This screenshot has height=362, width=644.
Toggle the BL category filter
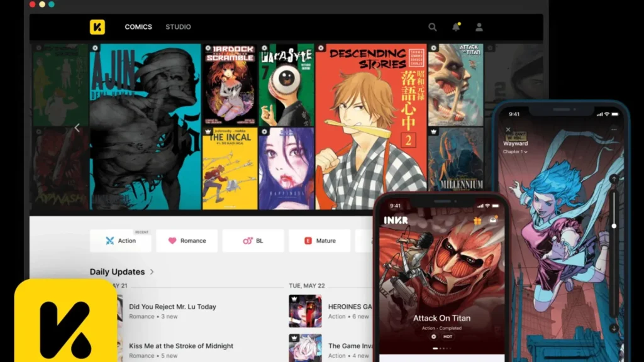tap(253, 241)
